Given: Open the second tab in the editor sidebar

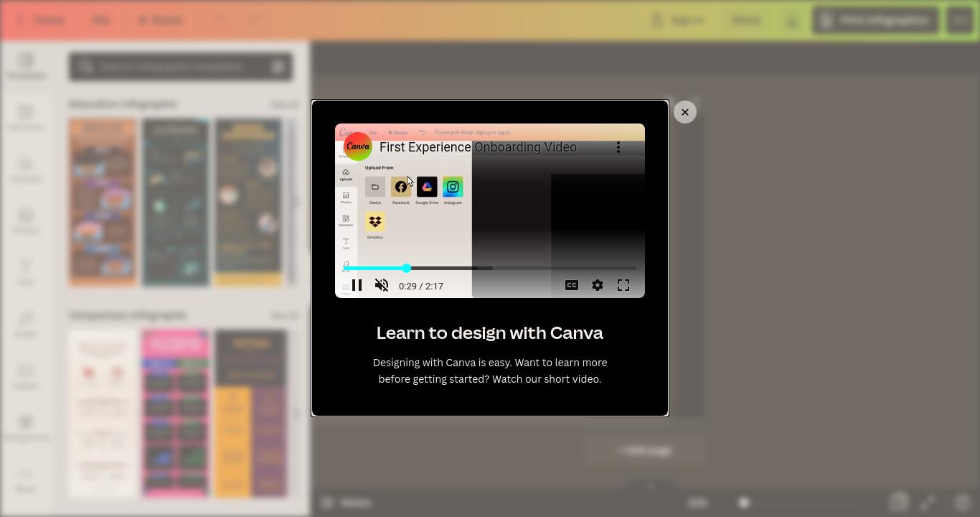Looking at the screenshot, I should click(x=26, y=118).
